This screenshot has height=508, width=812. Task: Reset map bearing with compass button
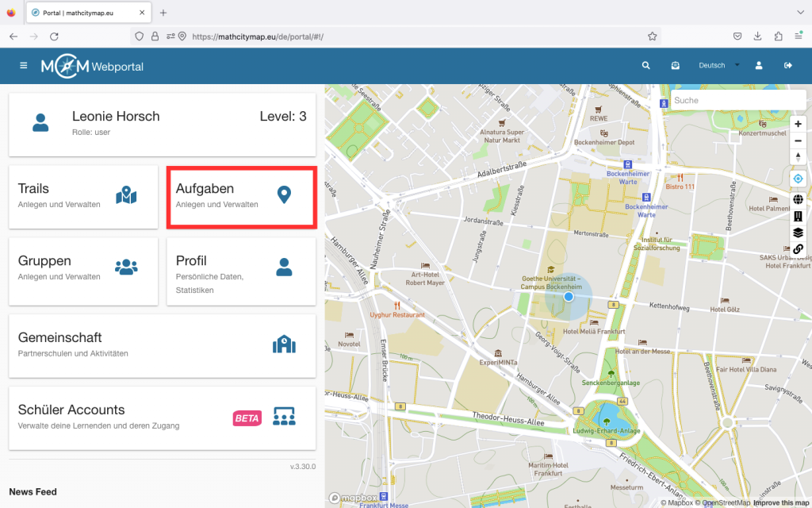click(798, 157)
